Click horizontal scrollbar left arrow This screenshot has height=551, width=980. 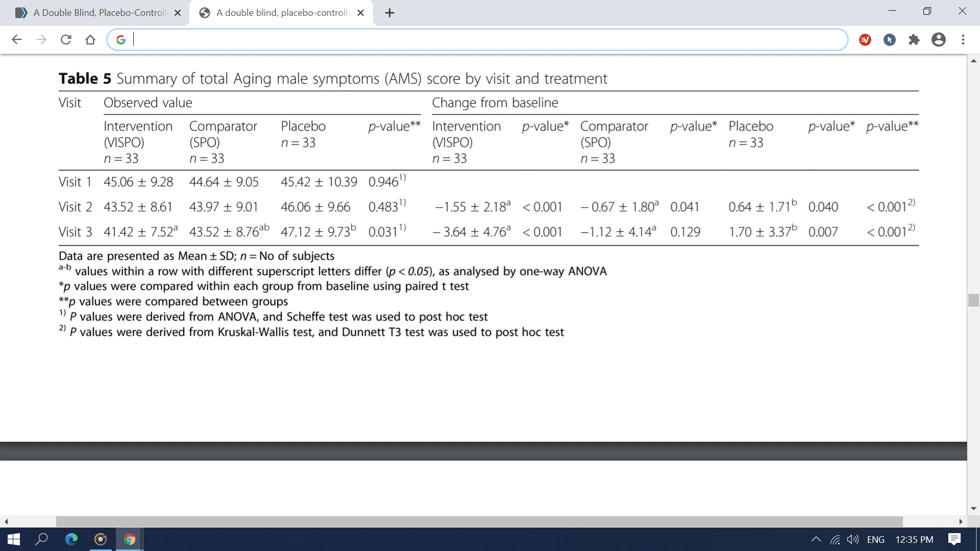[x=6, y=521]
